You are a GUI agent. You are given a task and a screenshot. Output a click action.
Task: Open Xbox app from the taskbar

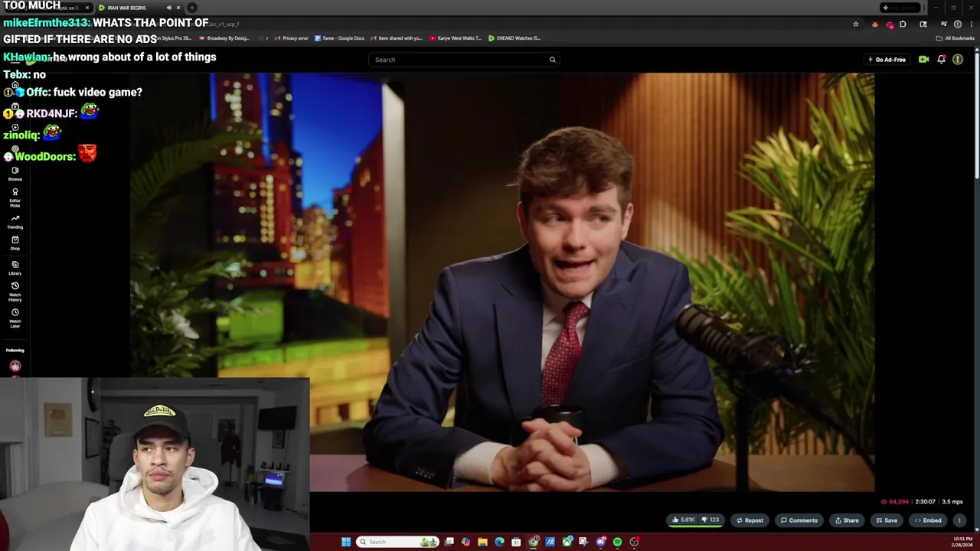coord(567,542)
